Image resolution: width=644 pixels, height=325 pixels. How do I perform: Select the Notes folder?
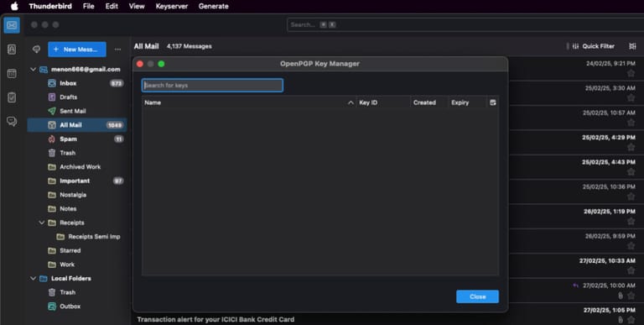tap(77, 209)
